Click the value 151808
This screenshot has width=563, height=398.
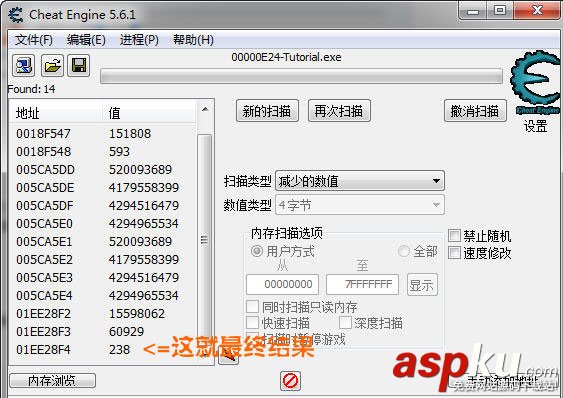tap(130, 134)
